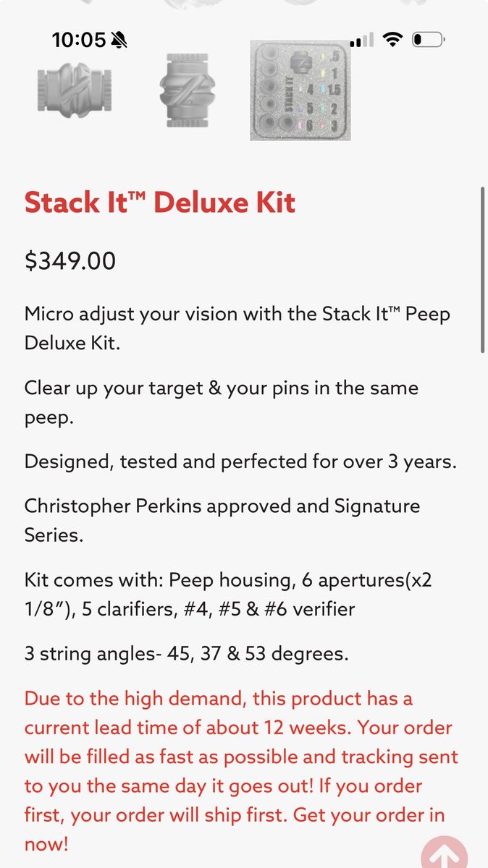Click the Stack It Deluxe Kit title
This screenshot has height=868, width=488.
160,202
